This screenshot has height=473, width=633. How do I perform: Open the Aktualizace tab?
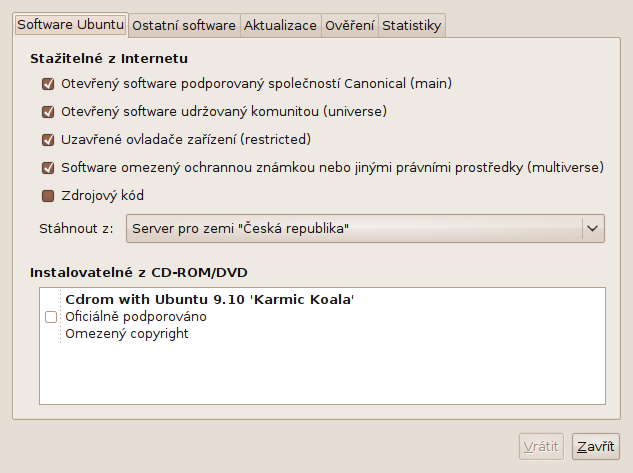pos(280,25)
